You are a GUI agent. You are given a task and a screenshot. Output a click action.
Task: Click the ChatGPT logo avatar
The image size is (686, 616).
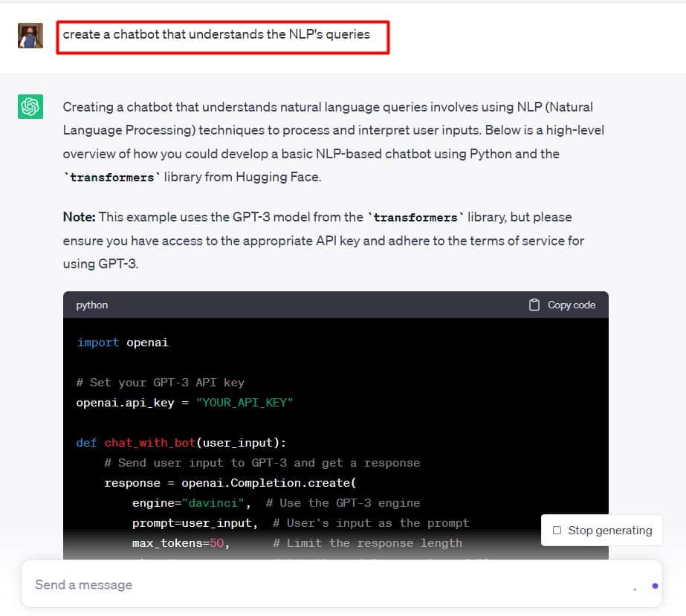point(30,106)
